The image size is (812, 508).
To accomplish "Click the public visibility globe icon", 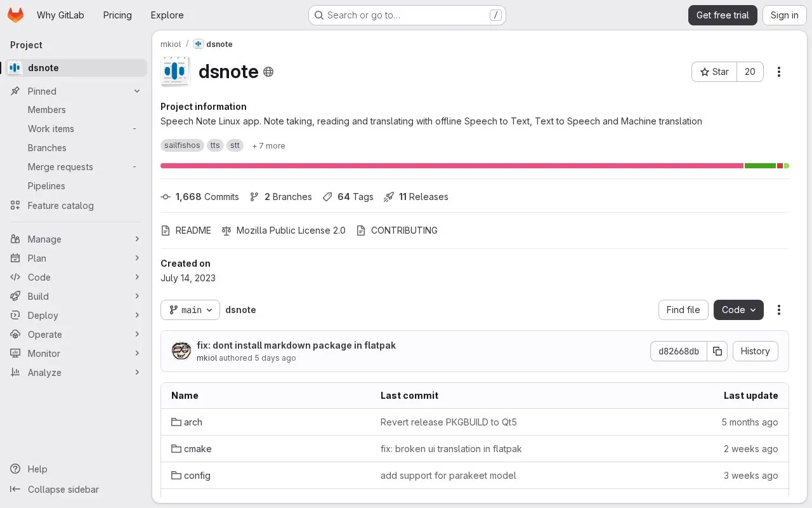I will pyautogui.click(x=268, y=72).
